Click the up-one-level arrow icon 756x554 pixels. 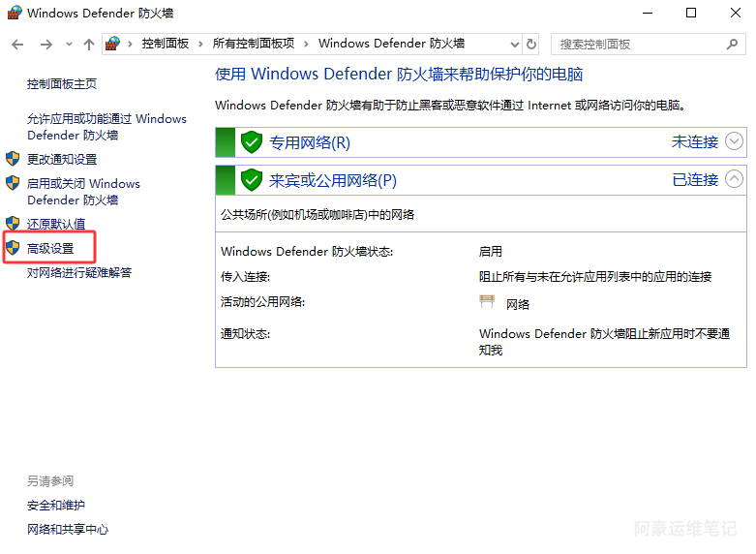point(89,44)
